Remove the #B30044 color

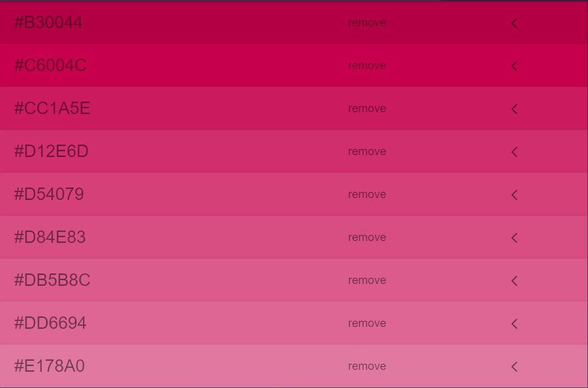367,23
